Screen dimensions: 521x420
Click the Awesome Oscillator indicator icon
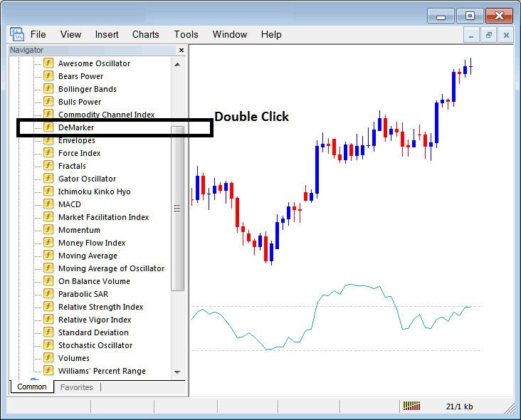(48, 63)
